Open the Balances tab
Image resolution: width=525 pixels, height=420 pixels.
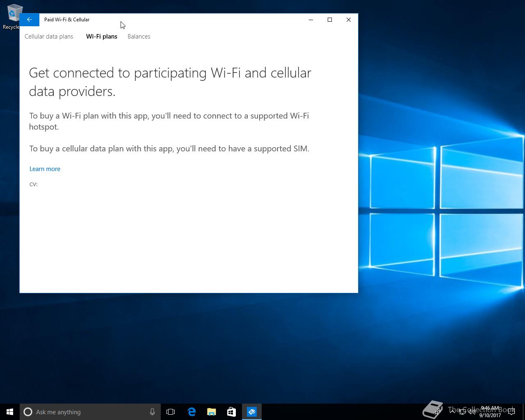(x=139, y=37)
